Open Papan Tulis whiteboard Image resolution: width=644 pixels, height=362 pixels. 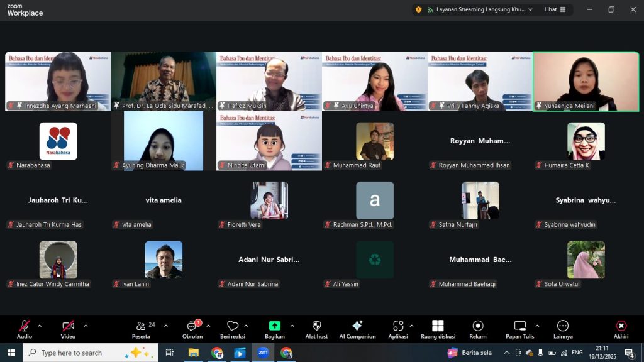pos(519,328)
